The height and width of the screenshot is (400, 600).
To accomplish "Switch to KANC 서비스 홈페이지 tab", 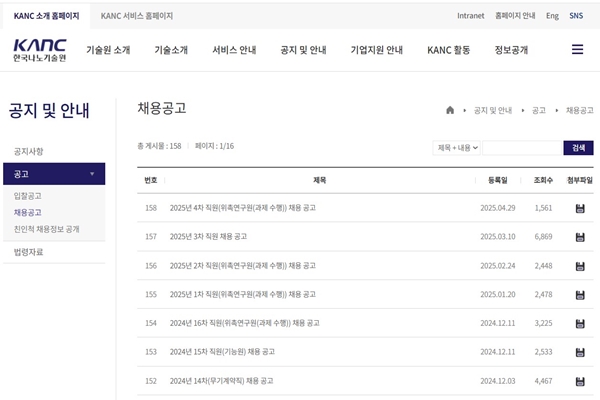I will pyautogui.click(x=137, y=16).
